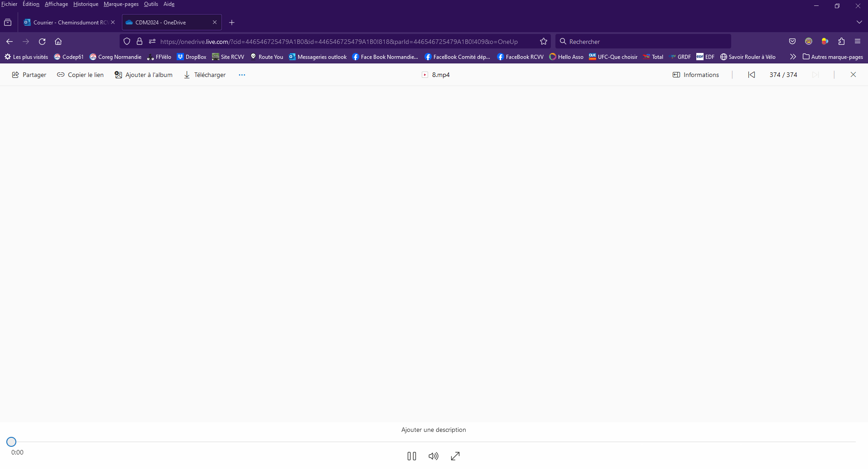Show more bookmarks chevron

click(x=793, y=57)
